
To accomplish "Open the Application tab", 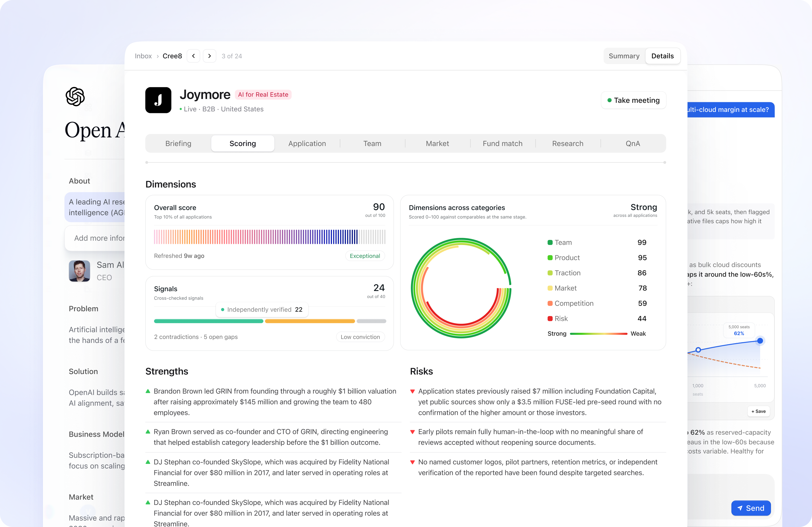I will click(x=307, y=144).
